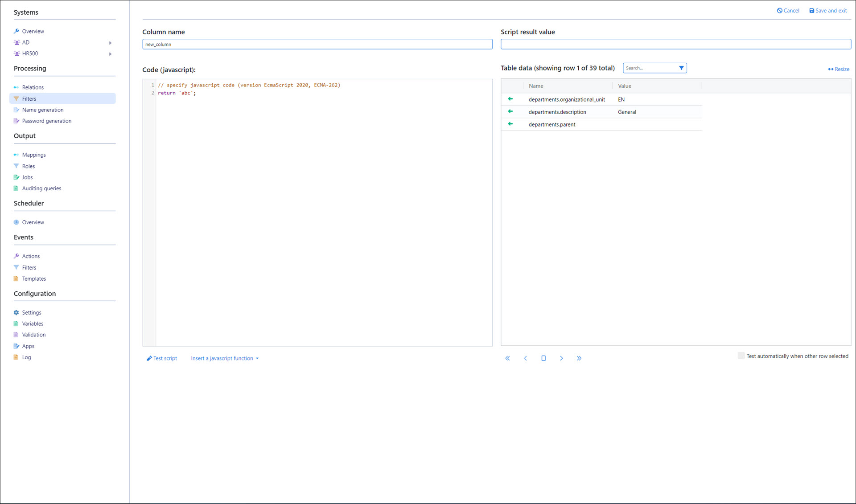Click the first-row double-left arrow icon

[x=507, y=358]
